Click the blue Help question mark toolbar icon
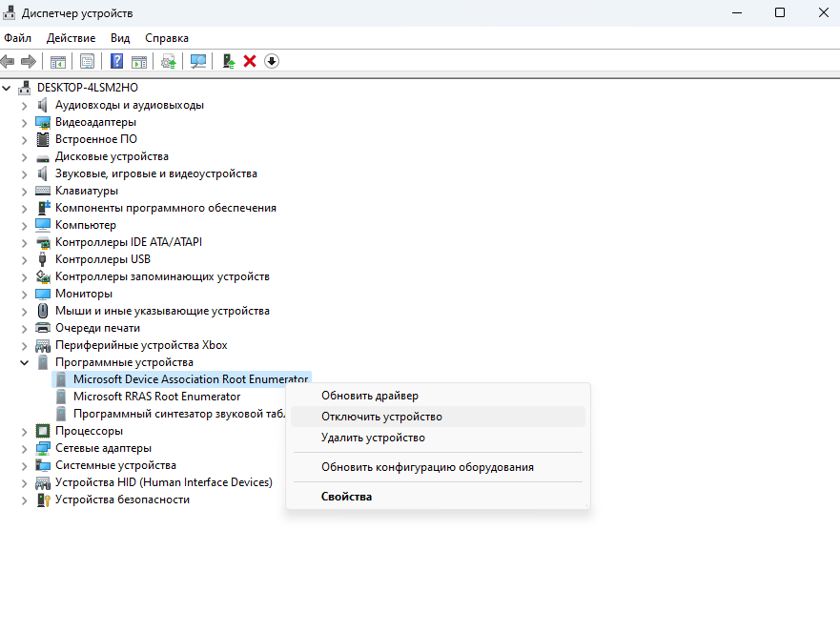 117,61
